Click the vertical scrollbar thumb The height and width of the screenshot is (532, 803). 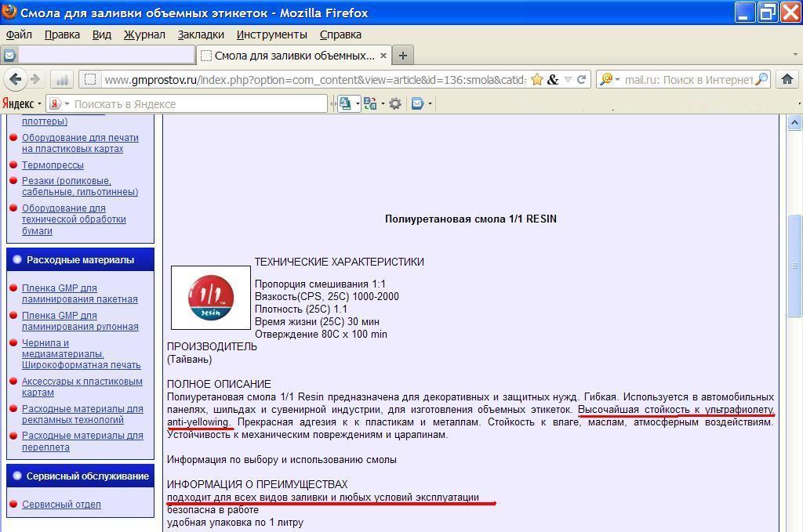pos(795,266)
